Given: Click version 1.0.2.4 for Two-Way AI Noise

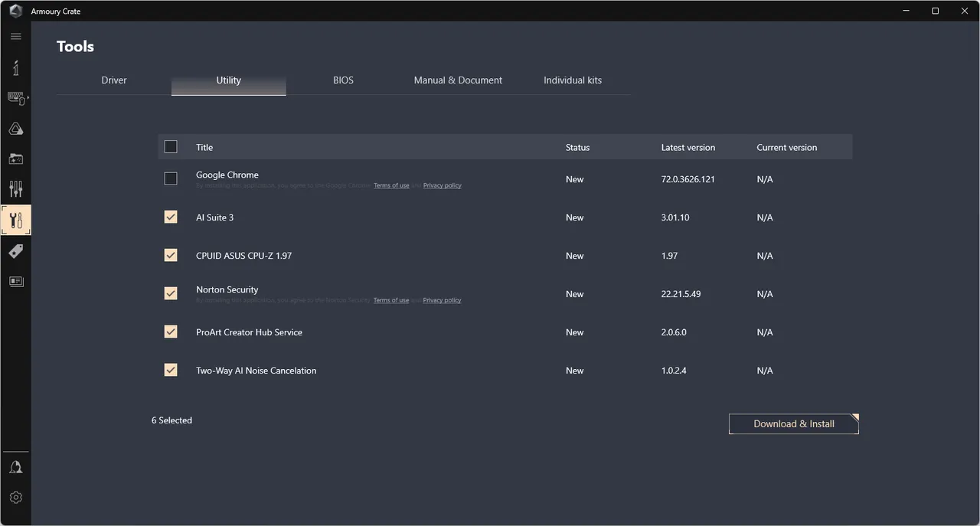Looking at the screenshot, I should tap(674, 371).
